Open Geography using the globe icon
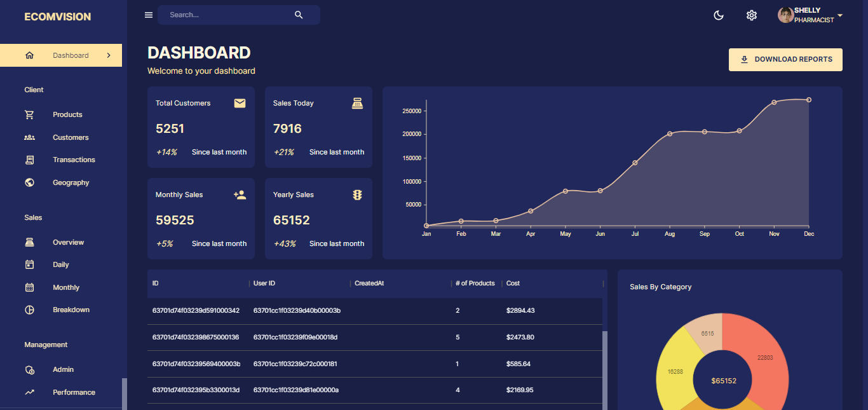The image size is (868, 410). click(29, 182)
